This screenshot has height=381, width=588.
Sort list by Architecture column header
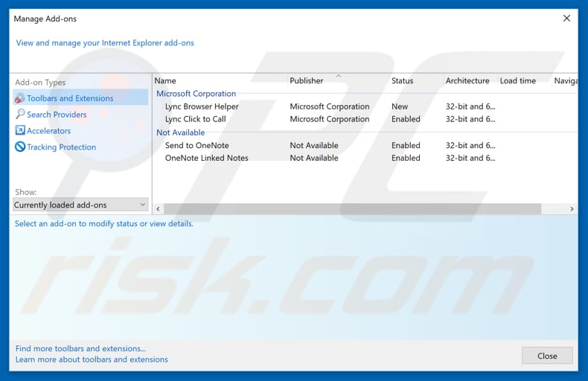point(467,80)
